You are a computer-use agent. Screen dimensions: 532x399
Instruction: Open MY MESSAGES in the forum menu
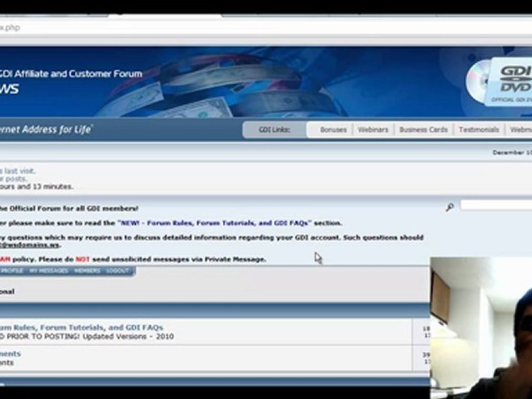pyautogui.click(x=49, y=271)
